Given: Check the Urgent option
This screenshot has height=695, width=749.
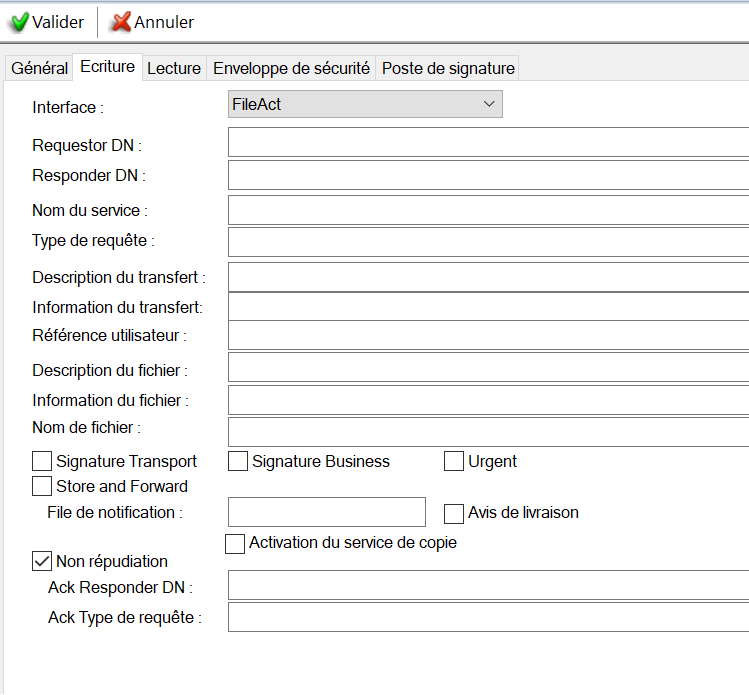Looking at the screenshot, I should pos(454,461).
